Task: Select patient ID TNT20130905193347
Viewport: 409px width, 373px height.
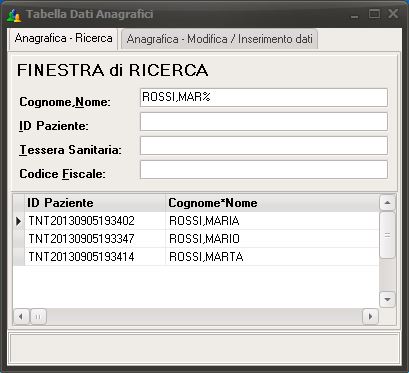Action: point(95,239)
